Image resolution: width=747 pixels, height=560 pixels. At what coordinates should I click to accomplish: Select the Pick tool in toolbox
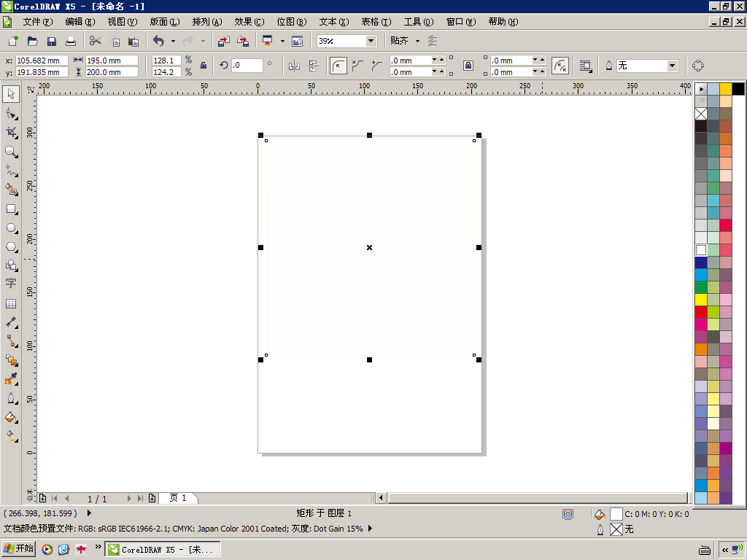(x=11, y=94)
